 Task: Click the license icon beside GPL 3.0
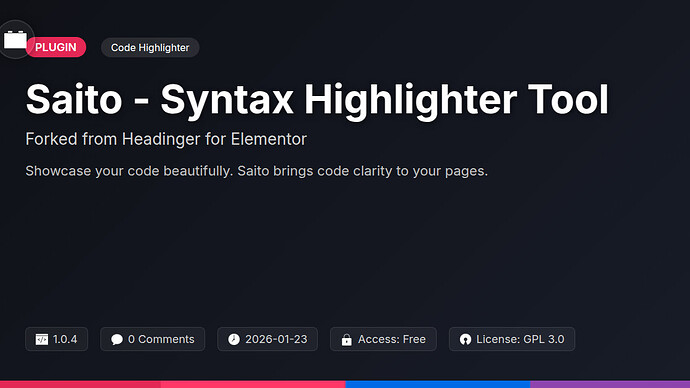coord(465,339)
